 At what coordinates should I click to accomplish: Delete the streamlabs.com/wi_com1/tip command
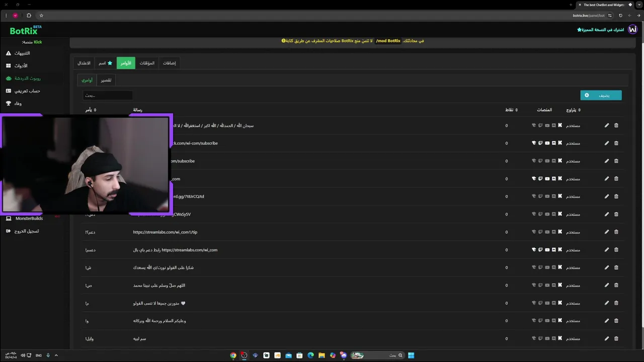coord(616,232)
